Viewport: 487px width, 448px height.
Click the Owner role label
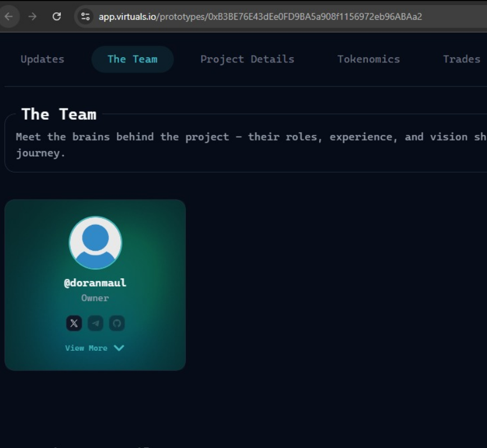(x=95, y=298)
